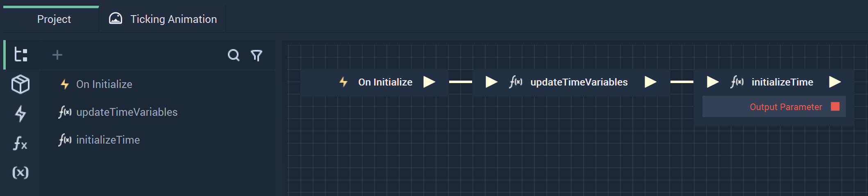Select the 3D cube objects icon
Screen dimensions: 868x196
20,84
